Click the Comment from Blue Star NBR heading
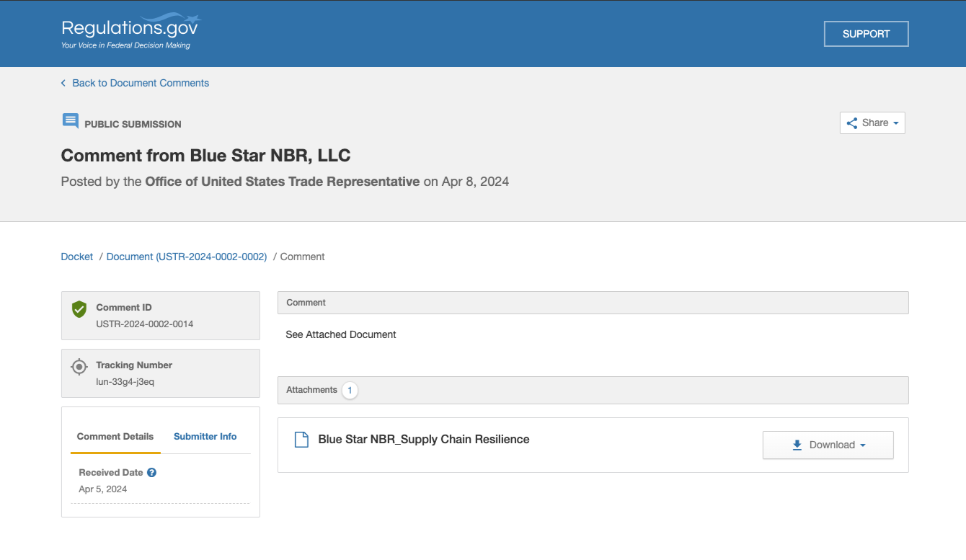 pyautogui.click(x=206, y=156)
